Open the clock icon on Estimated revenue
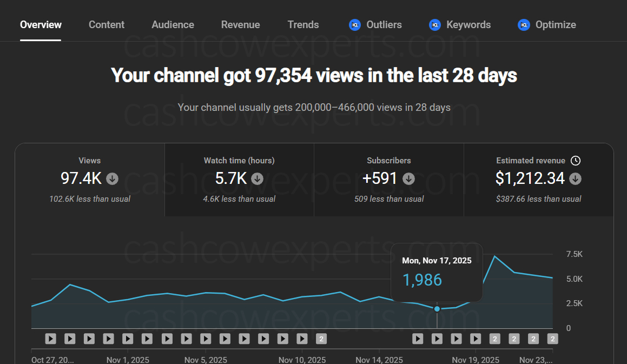 [x=575, y=160]
